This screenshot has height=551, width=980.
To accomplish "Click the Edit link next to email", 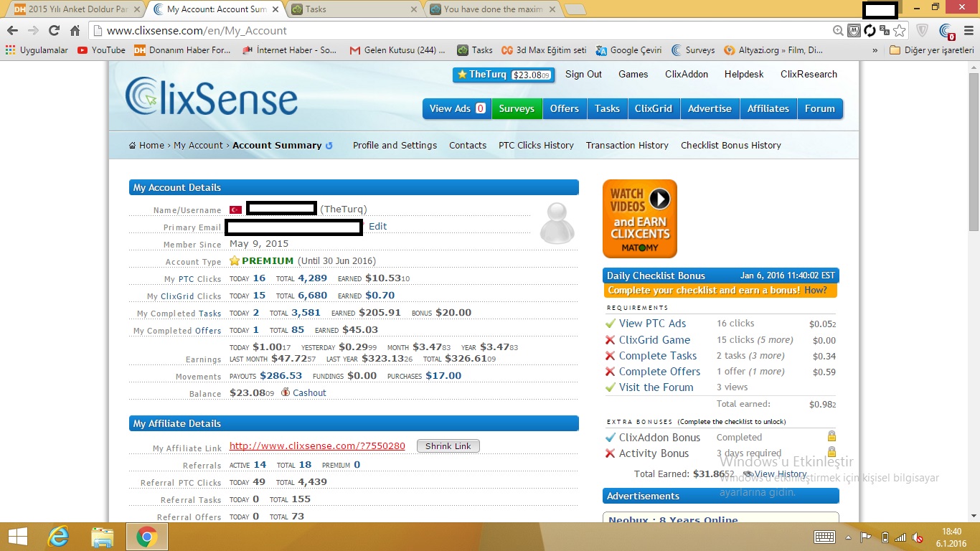I will click(377, 227).
